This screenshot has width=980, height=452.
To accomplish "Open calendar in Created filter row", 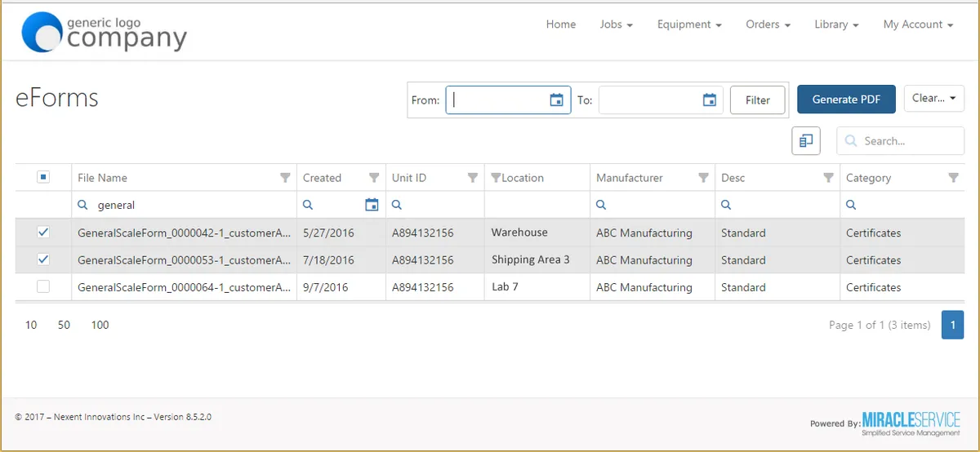I will [372, 205].
